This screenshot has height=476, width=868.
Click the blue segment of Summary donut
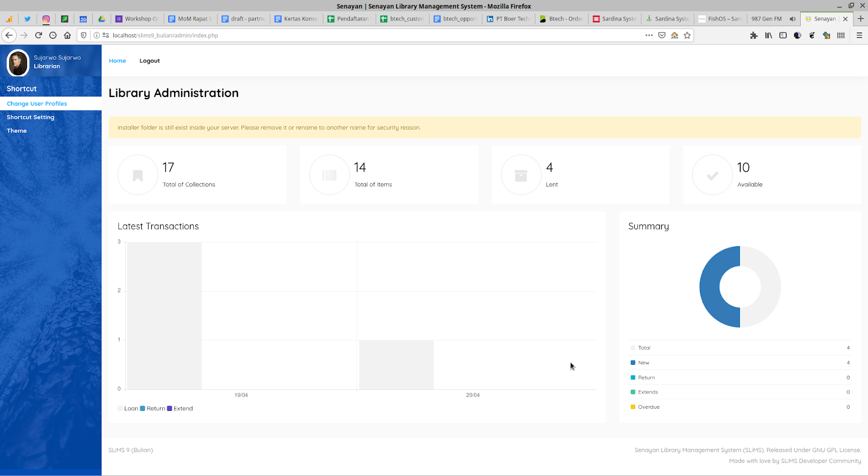(710, 287)
